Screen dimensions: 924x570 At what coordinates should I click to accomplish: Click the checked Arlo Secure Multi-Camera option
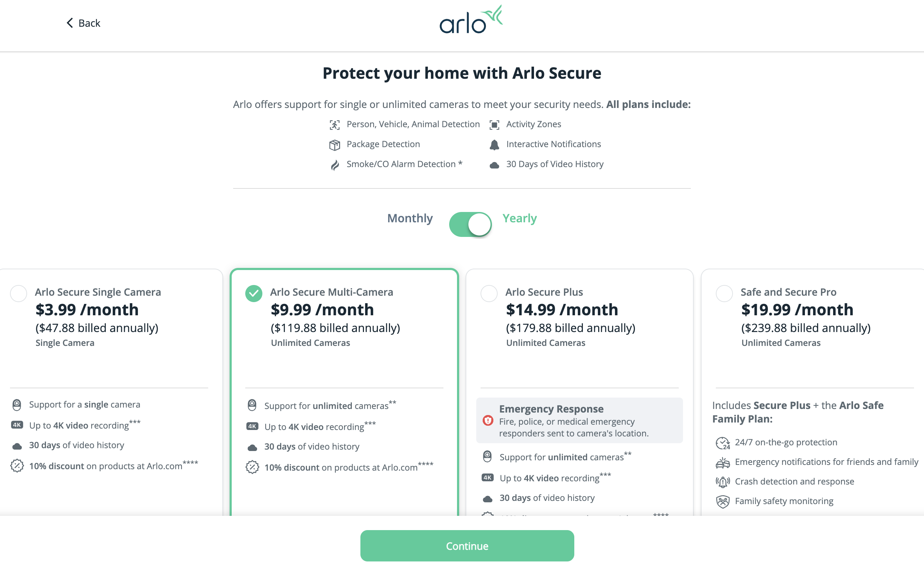pos(254,293)
